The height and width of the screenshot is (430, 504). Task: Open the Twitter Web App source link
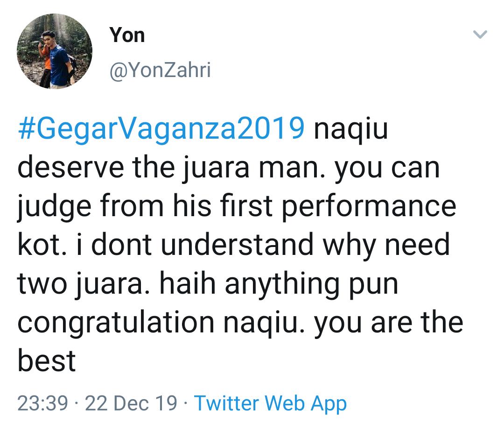pyautogui.click(x=270, y=404)
